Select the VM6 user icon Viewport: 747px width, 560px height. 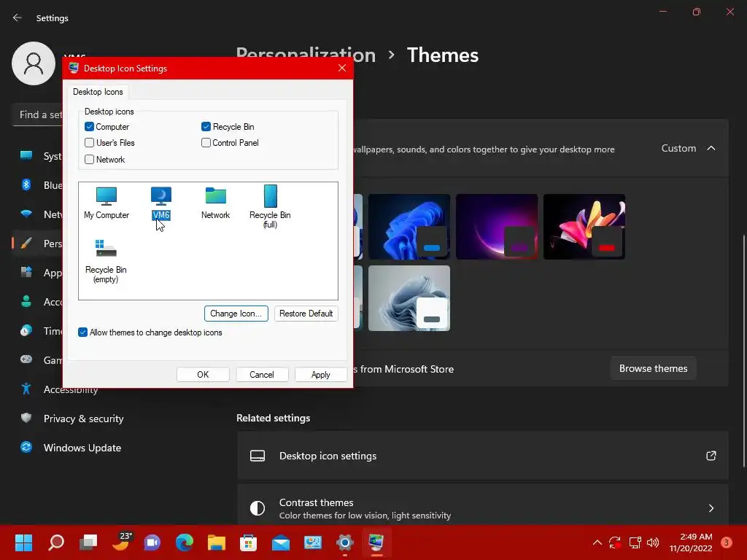pos(161,203)
